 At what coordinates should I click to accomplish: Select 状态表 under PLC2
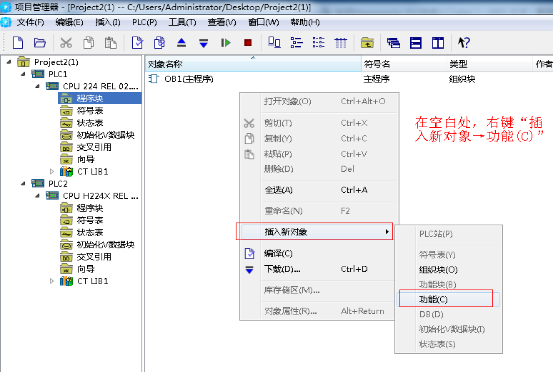[x=90, y=232]
